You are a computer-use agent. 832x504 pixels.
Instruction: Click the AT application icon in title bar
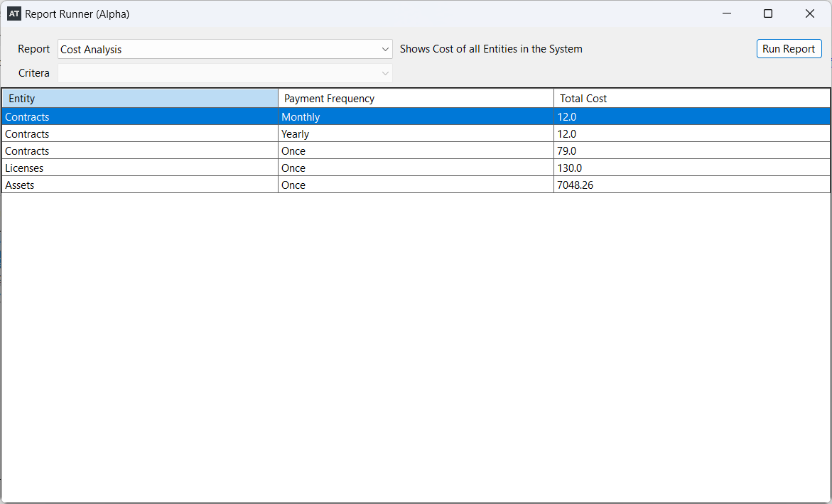[14, 14]
